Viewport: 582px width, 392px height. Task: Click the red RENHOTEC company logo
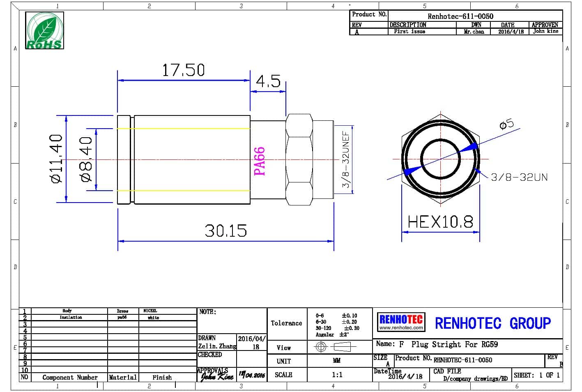[401, 319]
